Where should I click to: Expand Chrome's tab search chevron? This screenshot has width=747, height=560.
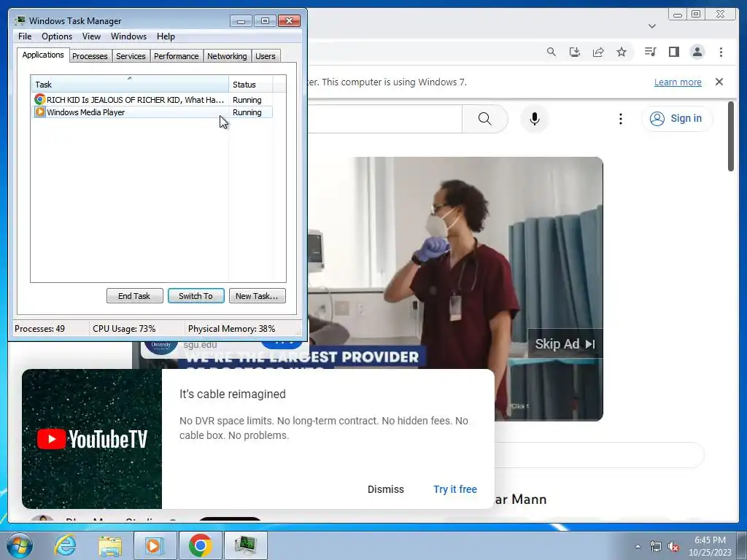click(652, 26)
